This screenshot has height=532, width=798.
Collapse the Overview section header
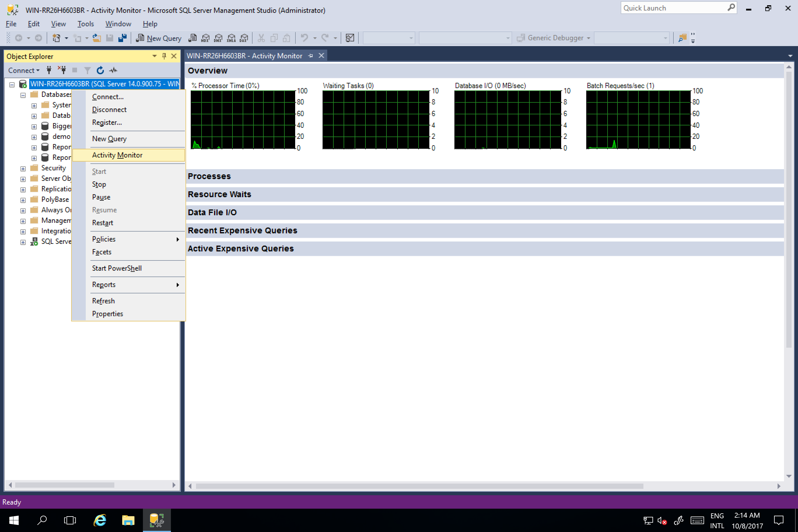pyautogui.click(x=485, y=71)
